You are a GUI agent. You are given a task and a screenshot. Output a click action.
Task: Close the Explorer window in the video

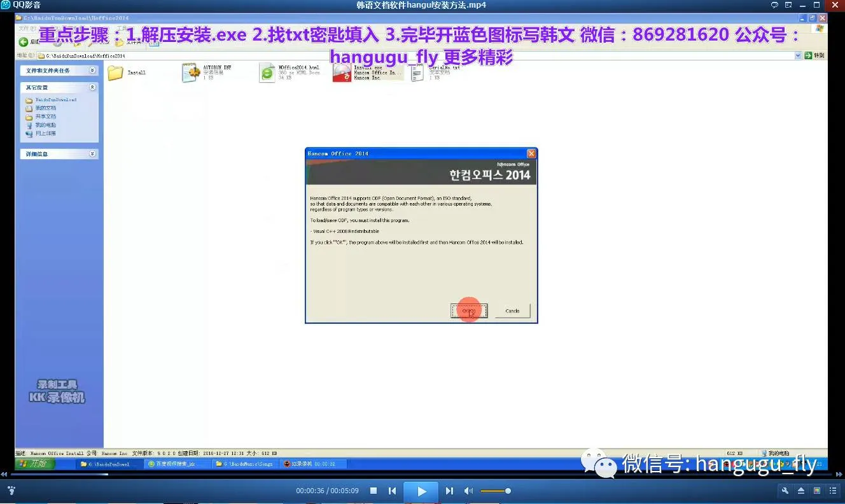tap(821, 18)
